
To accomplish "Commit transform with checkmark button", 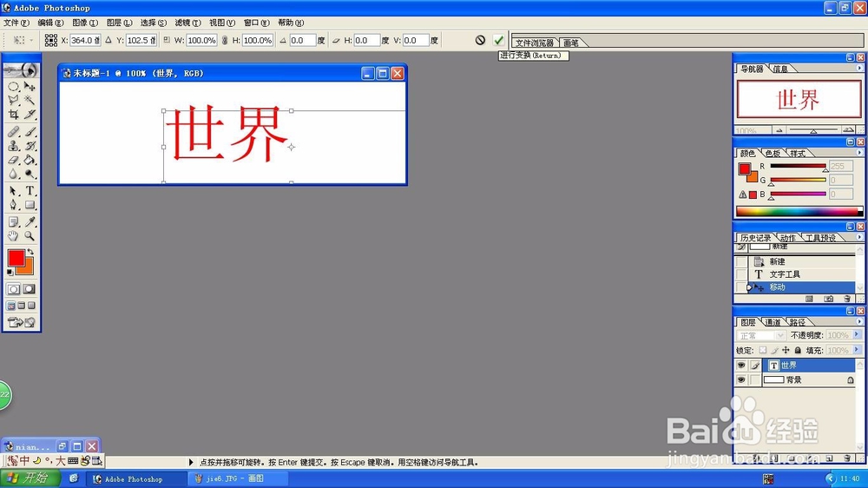I will pos(499,40).
